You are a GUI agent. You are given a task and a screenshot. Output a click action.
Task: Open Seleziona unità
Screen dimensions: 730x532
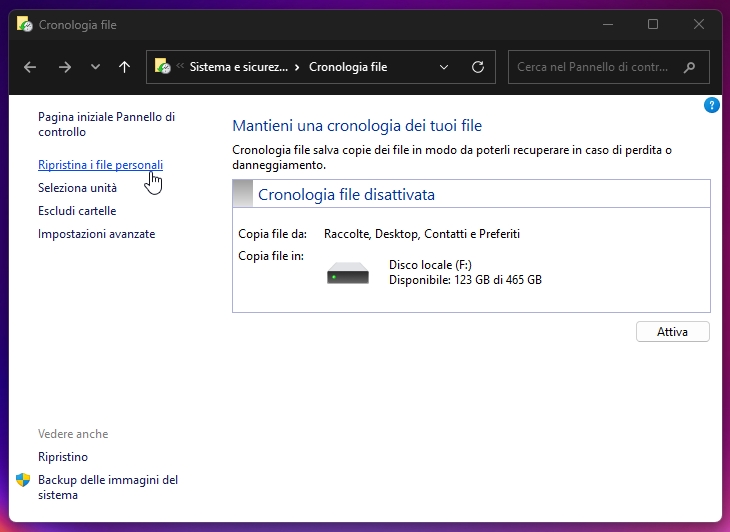[x=77, y=188]
